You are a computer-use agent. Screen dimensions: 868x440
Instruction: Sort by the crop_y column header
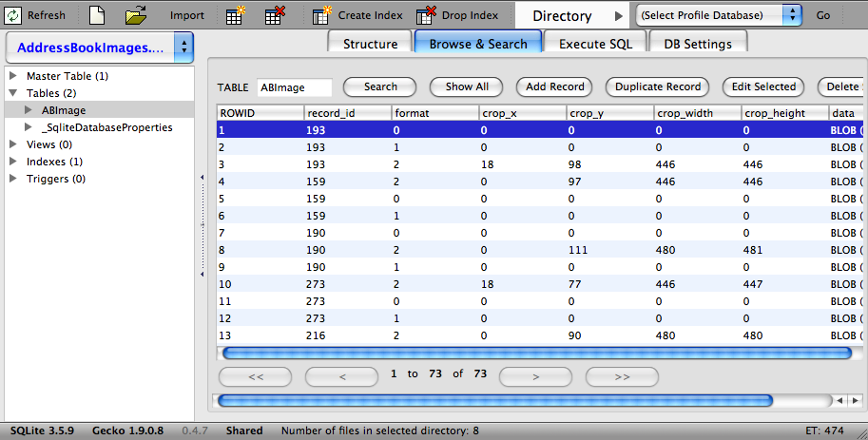pos(610,113)
